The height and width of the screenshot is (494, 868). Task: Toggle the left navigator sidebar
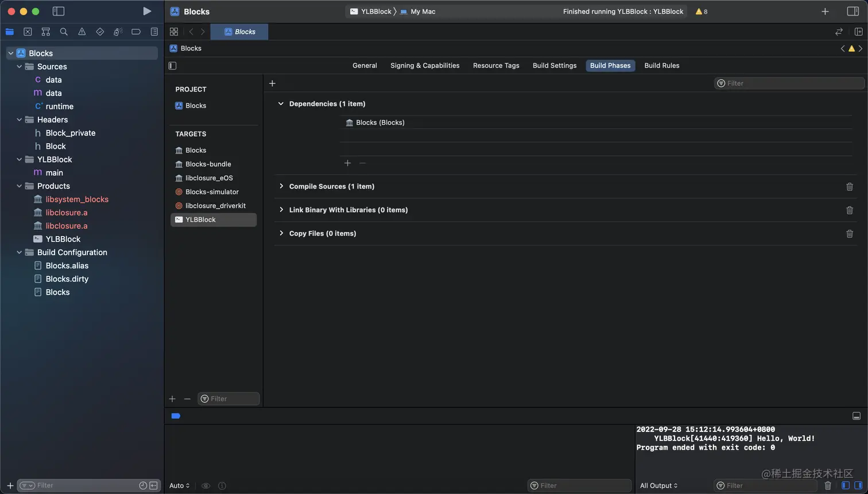(59, 11)
